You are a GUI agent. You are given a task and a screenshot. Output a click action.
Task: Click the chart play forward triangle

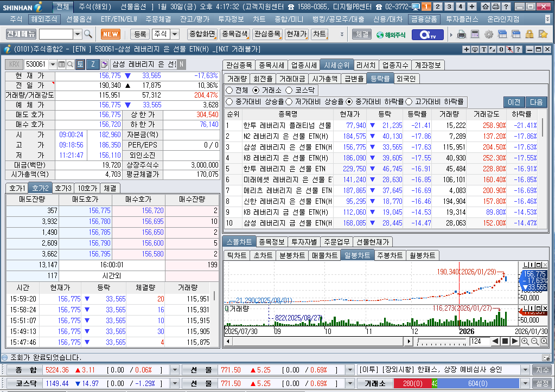tap(515, 341)
